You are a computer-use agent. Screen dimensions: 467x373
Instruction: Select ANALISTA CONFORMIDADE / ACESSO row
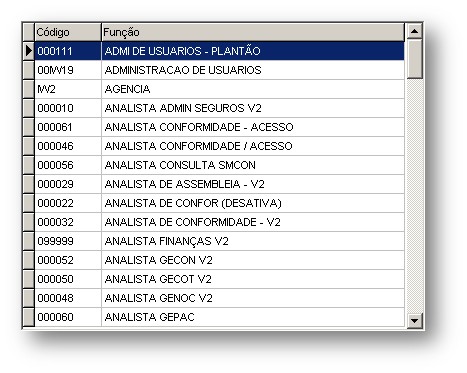pyautogui.click(x=219, y=146)
